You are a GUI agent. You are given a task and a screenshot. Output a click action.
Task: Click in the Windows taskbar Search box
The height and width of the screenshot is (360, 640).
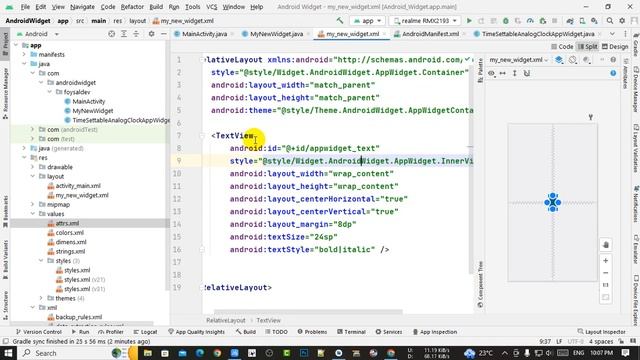pyautogui.click(x=63, y=353)
